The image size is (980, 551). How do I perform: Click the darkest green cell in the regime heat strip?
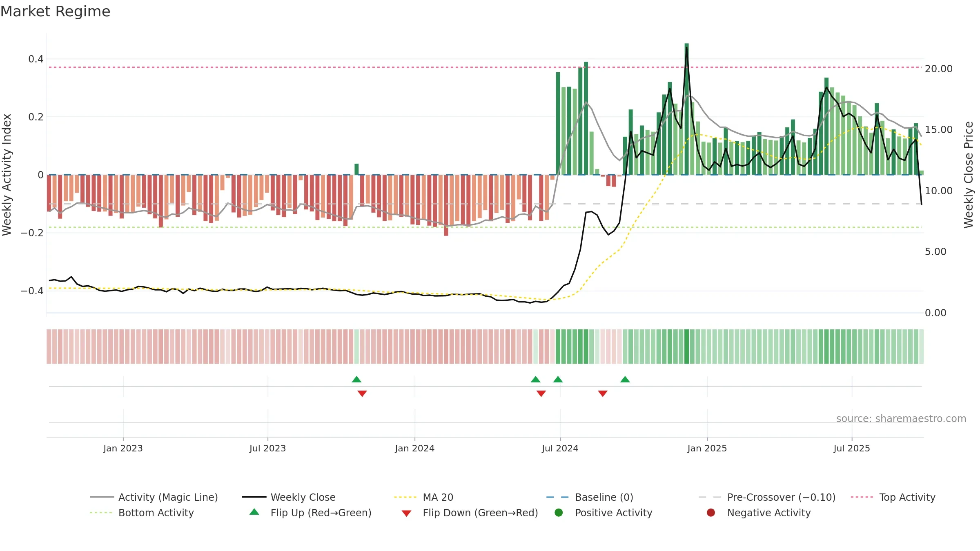pos(686,347)
